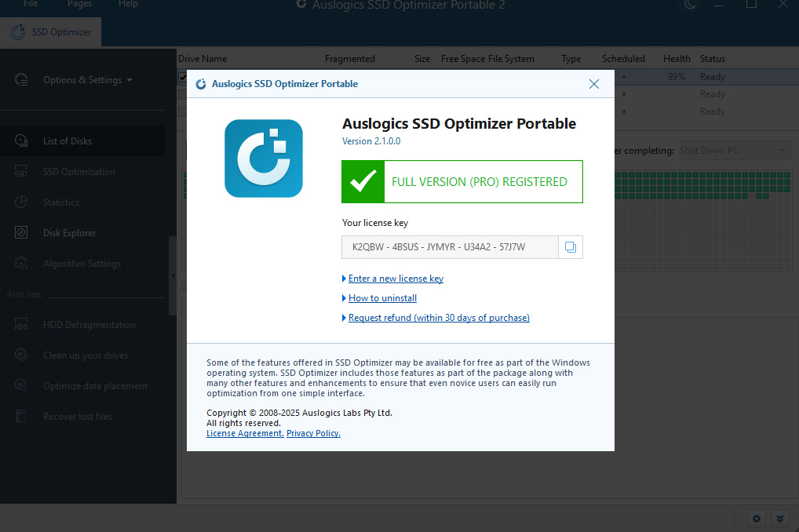Open the Request refund link
The width and height of the screenshot is (799, 532).
[x=439, y=318]
